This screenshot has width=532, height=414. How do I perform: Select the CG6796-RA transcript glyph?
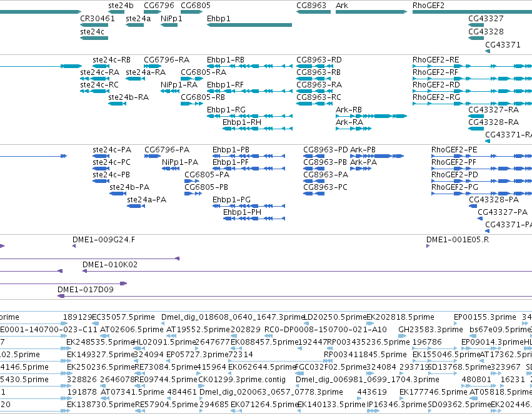pyautogui.click(x=153, y=66)
